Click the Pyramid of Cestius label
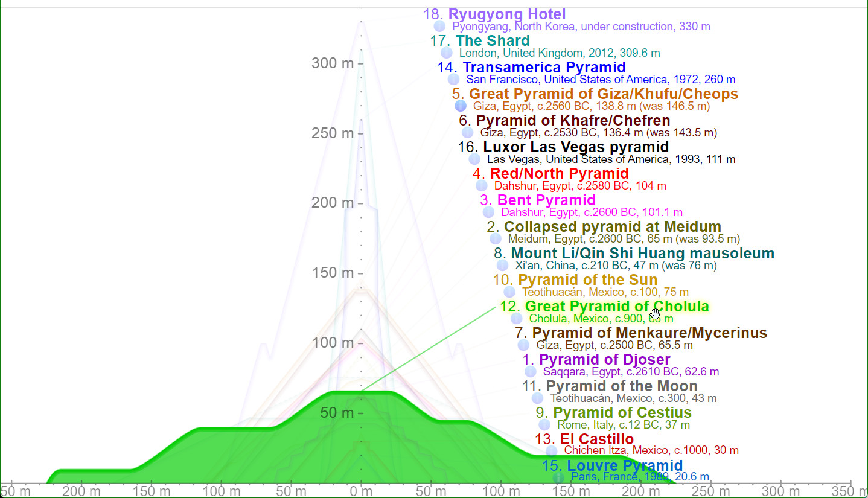 tap(622, 413)
